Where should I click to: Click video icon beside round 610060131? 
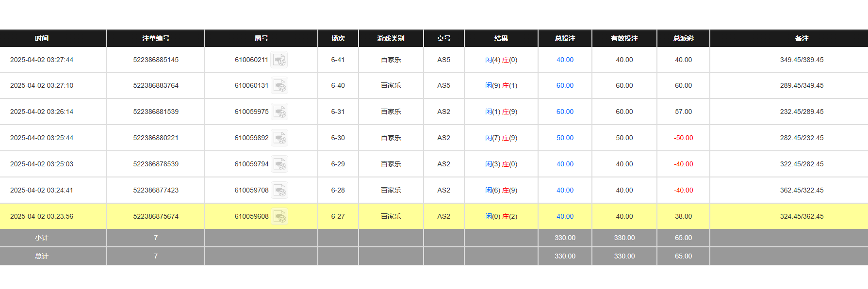(x=279, y=86)
